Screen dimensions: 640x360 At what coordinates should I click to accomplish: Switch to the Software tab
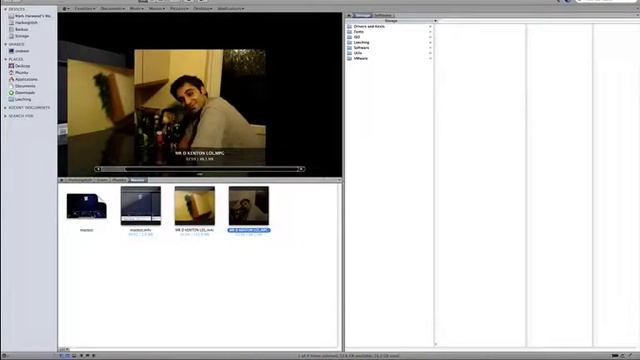coord(383,16)
